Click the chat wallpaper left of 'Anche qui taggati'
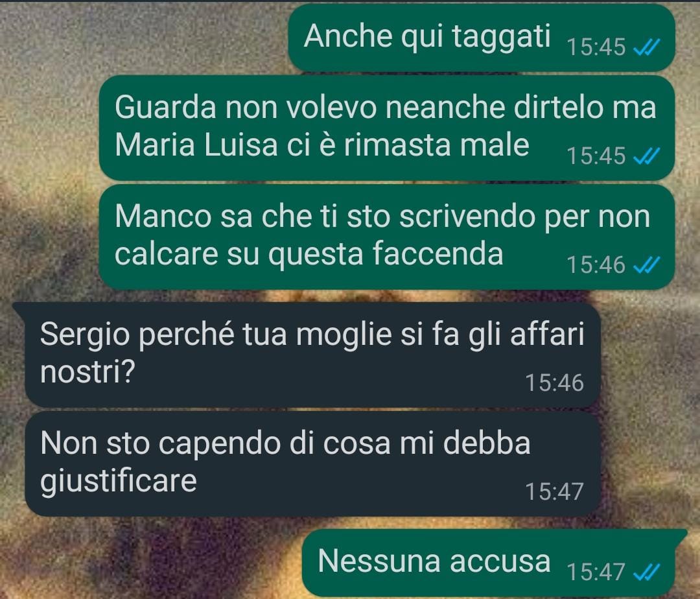The image size is (700, 599). (143, 38)
